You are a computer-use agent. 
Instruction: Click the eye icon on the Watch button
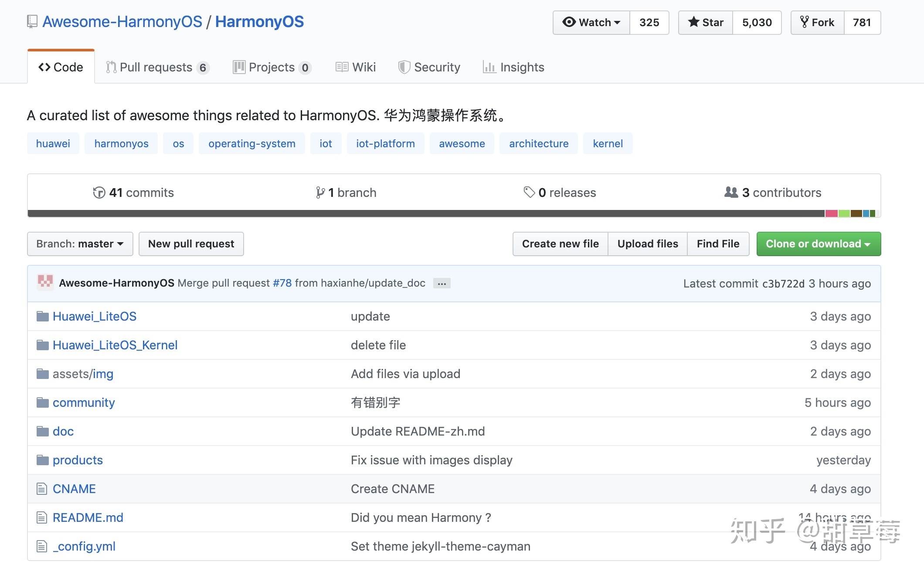click(569, 22)
